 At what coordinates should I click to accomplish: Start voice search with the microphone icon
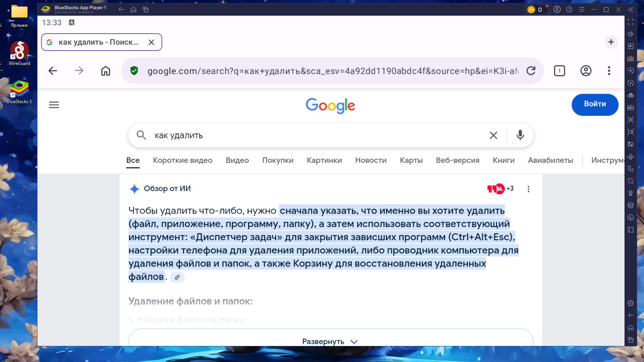point(520,135)
